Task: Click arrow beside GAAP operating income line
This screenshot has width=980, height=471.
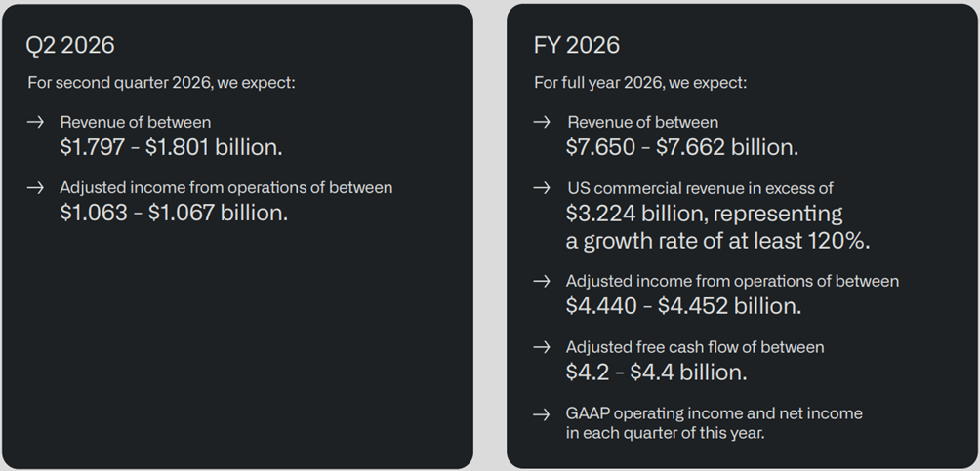Action: click(542, 413)
